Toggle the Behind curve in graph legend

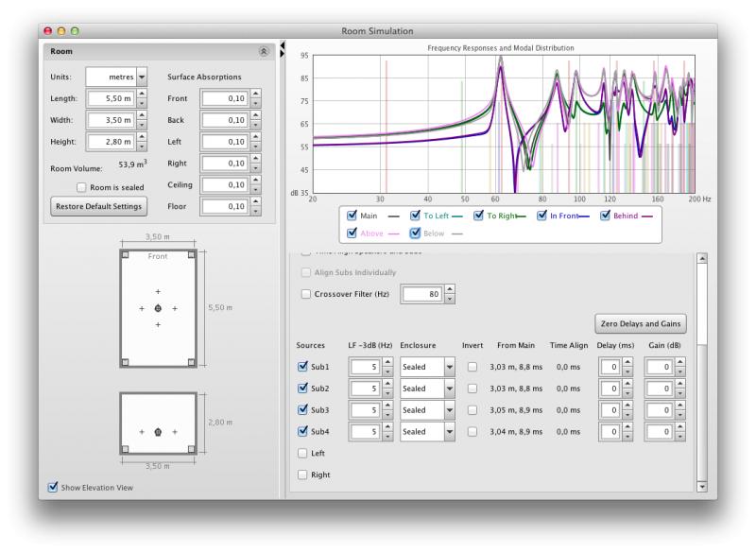606,216
